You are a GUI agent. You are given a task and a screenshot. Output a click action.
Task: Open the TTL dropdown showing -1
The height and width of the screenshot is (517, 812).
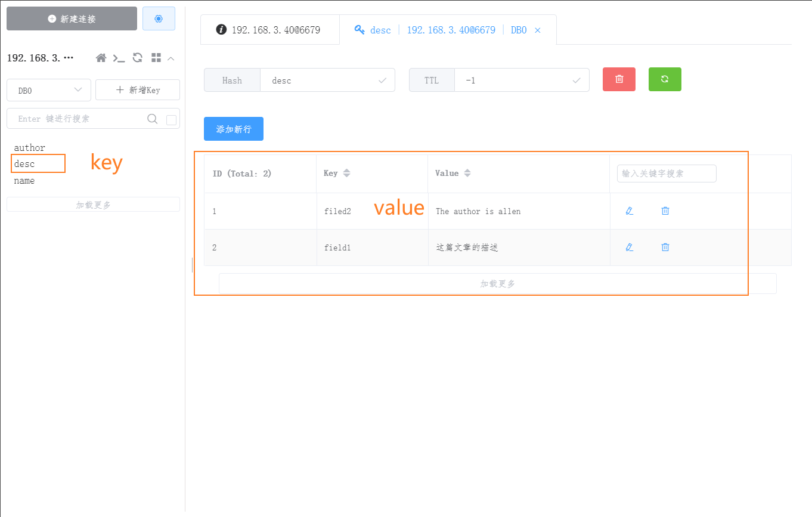click(x=522, y=79)
